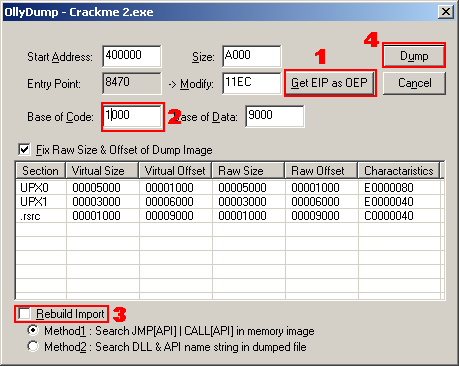Focus the Base of Code field

tap(133, 116)
